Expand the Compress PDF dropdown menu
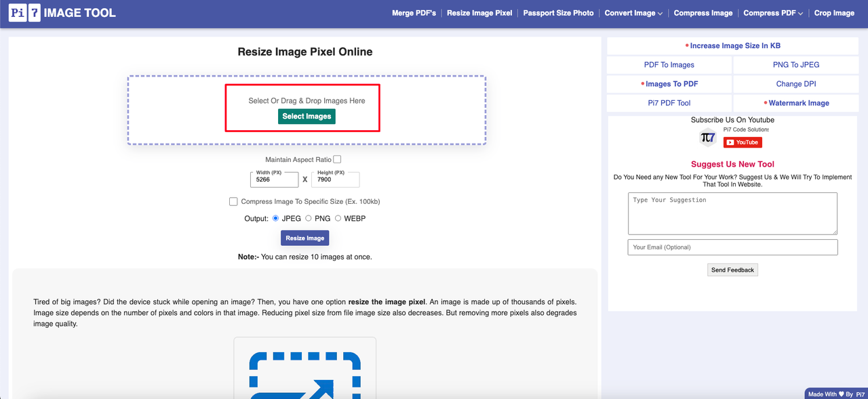The image size is (868, 399). tap(773, 13)
